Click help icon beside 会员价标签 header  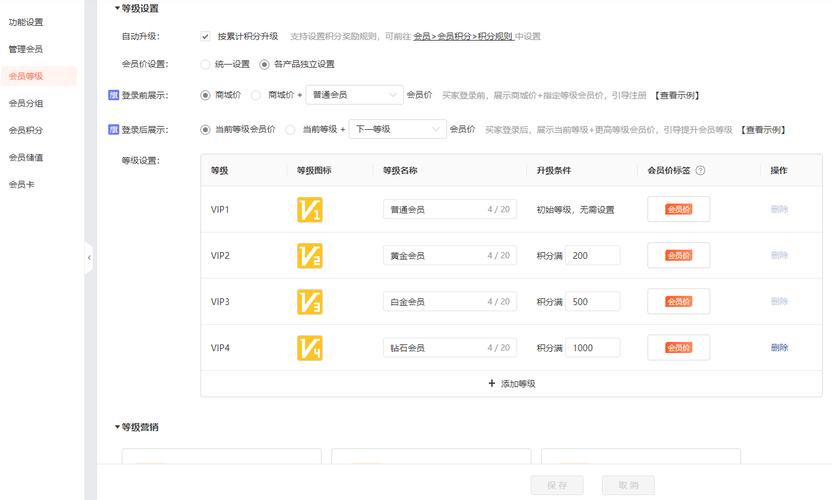click(x=700, y=170)
